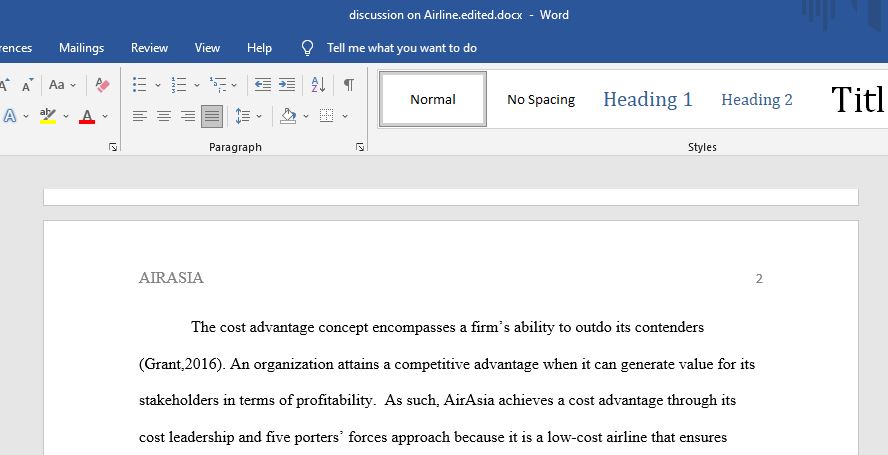Switch to the View tab

pyautogui.click(x=207, y=48)
